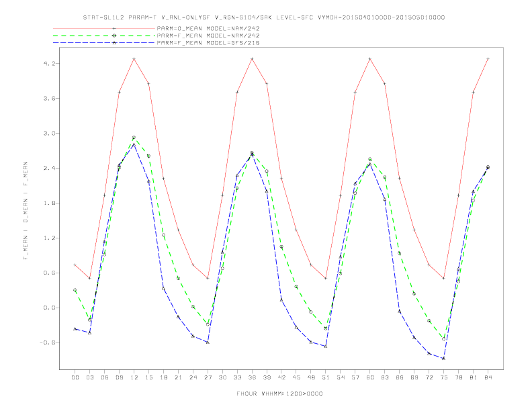Click the chart title beginning STAT=SL1L2
Image resolution: width=532 pixels, height=411 pixels.
263,17
